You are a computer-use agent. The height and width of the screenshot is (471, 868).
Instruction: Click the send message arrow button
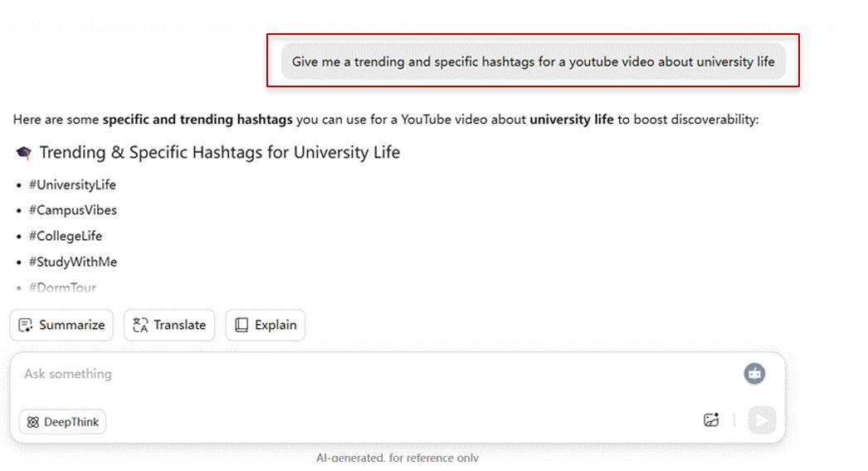pyautogui.click(x=762, y=420)
